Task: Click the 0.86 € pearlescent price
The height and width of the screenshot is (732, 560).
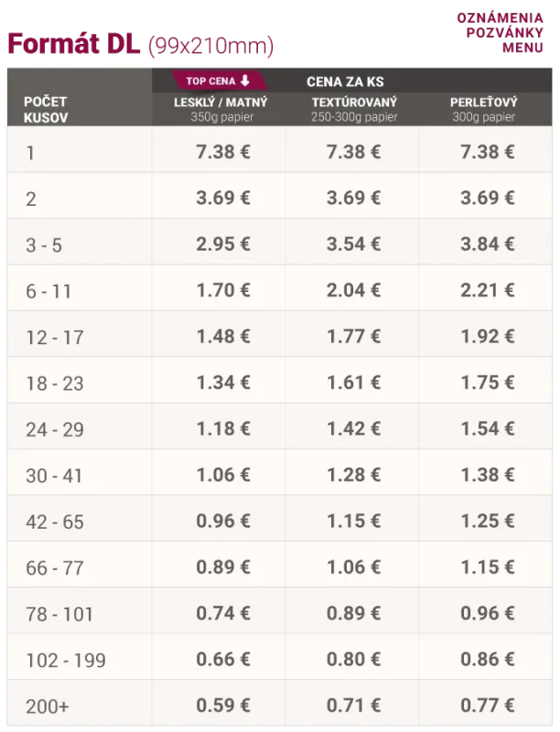Action: pyautogui.click(x=487, y=659)
